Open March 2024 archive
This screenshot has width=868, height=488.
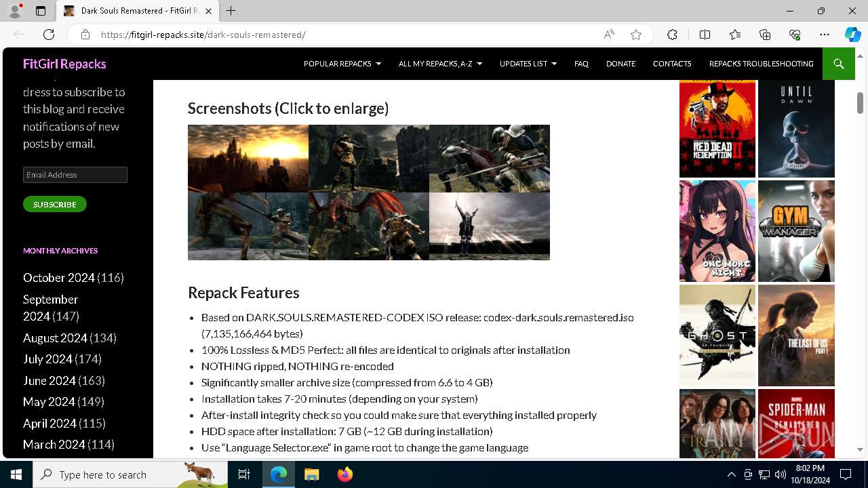click(x=54, y=445)
